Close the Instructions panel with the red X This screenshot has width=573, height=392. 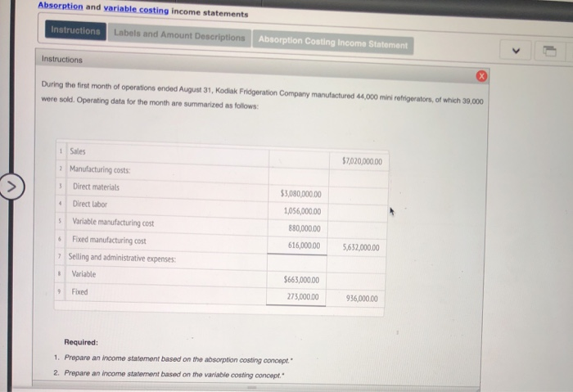(481, 76)
